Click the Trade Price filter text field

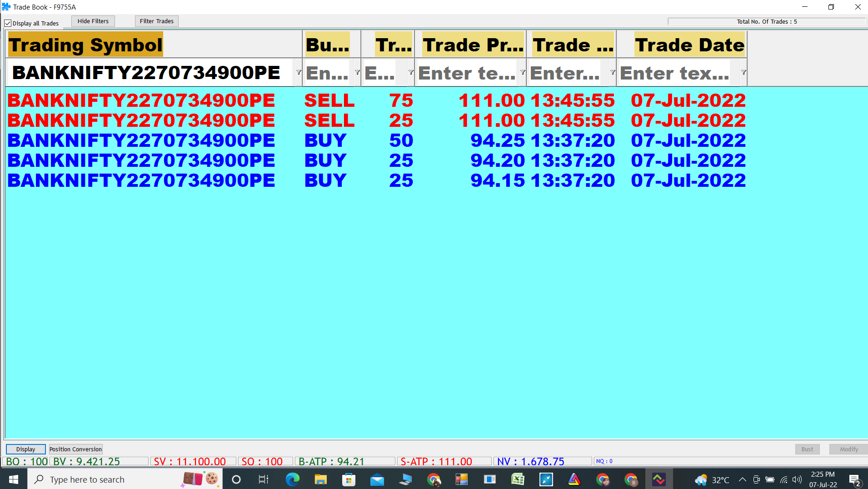pyautogui.click(x=467, y=73)
